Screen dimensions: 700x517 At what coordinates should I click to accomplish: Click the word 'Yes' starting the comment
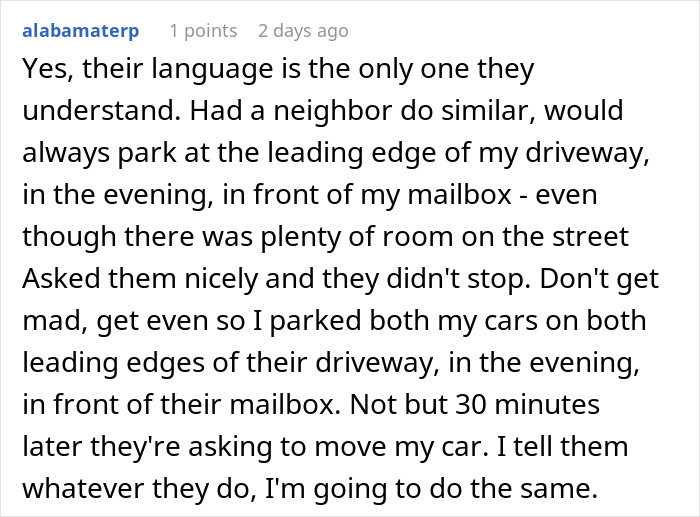tap(42, 71)
